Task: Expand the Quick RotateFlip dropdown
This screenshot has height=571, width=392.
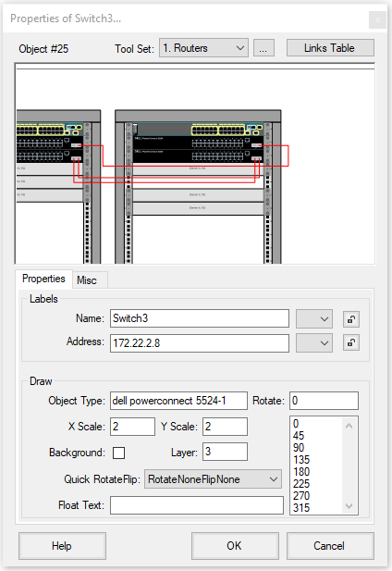Action: click(x=213, y=479)
